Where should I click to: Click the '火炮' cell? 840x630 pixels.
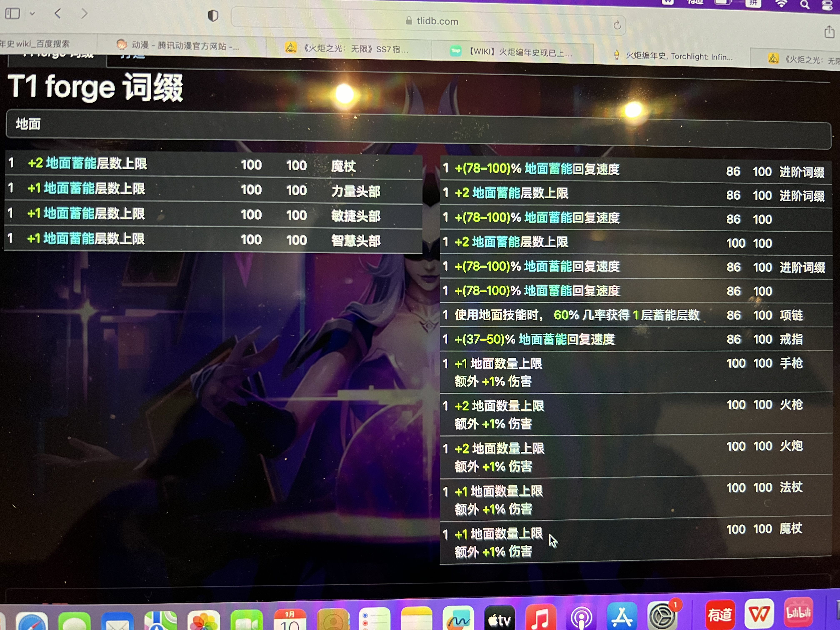(x=791, y=446)
